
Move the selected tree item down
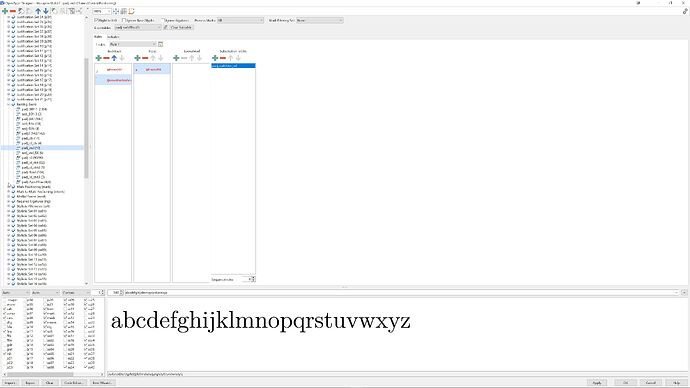(46, 11)
